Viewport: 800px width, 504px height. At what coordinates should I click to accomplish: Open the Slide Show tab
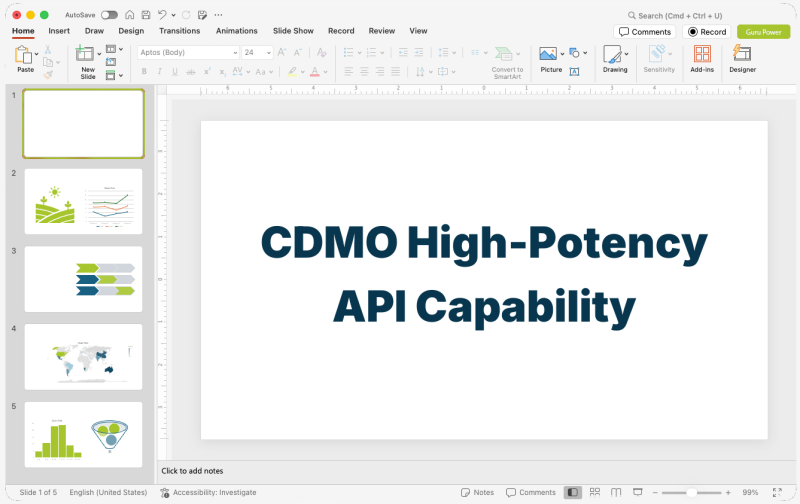coord(293,31)
